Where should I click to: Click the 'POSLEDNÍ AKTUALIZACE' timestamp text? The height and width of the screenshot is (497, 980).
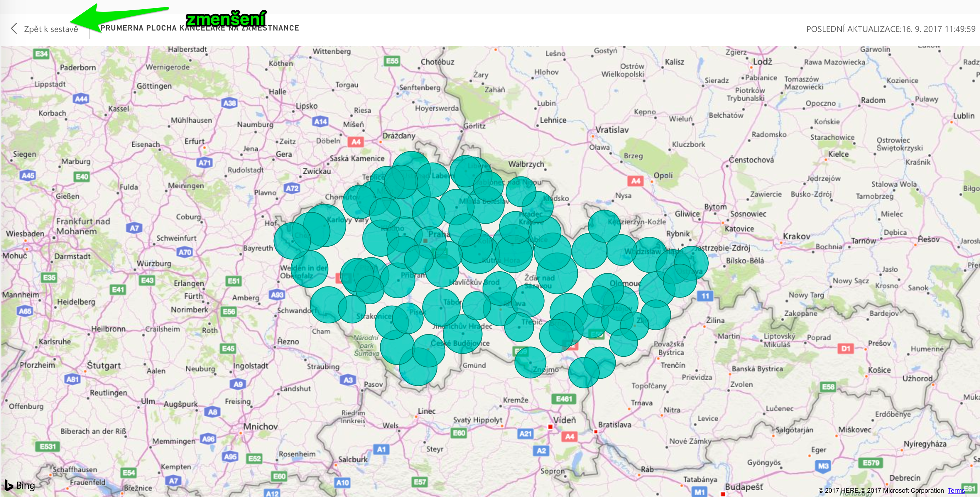[x=891, y=29]
